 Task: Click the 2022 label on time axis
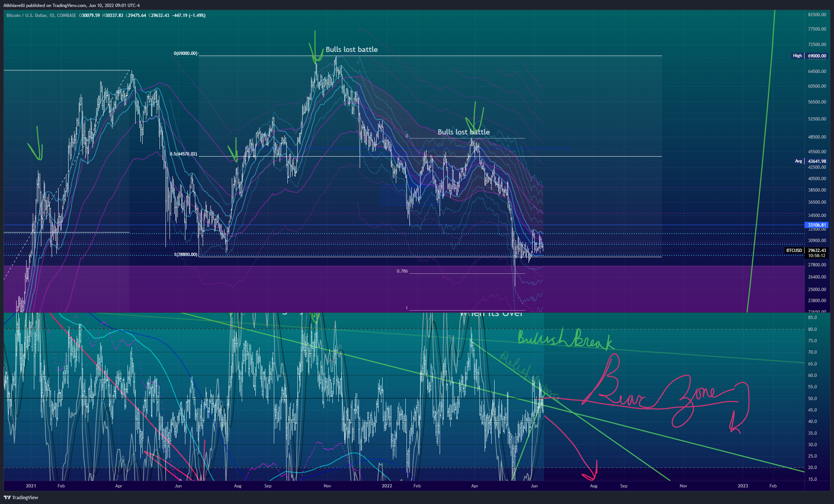point(387,486)
